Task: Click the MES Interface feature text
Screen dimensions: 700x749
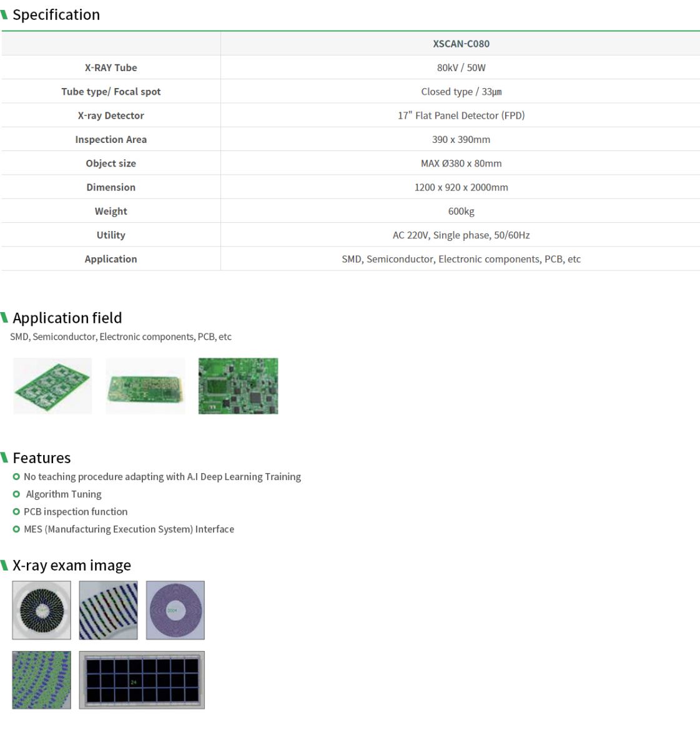Action: [129, 529]
